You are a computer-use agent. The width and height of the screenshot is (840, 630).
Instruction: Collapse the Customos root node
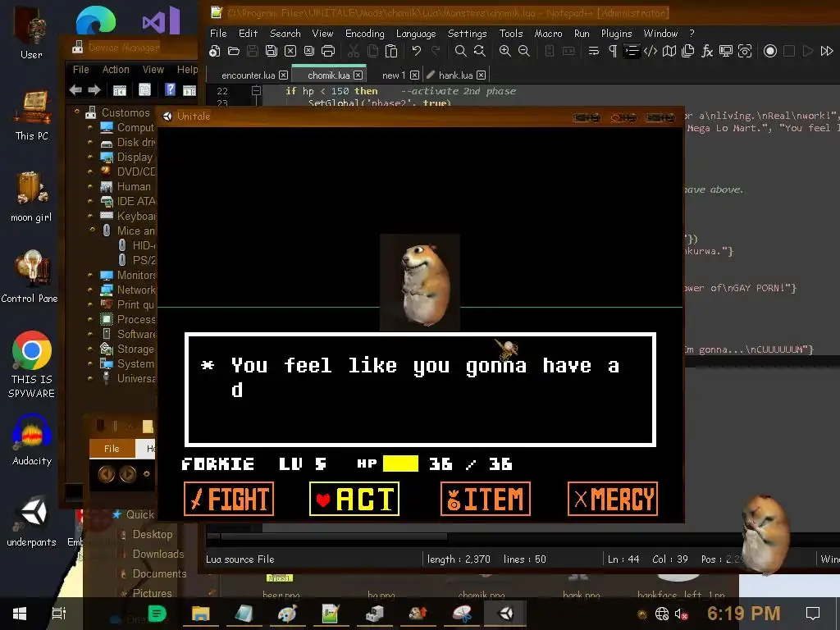coord(77,112)
